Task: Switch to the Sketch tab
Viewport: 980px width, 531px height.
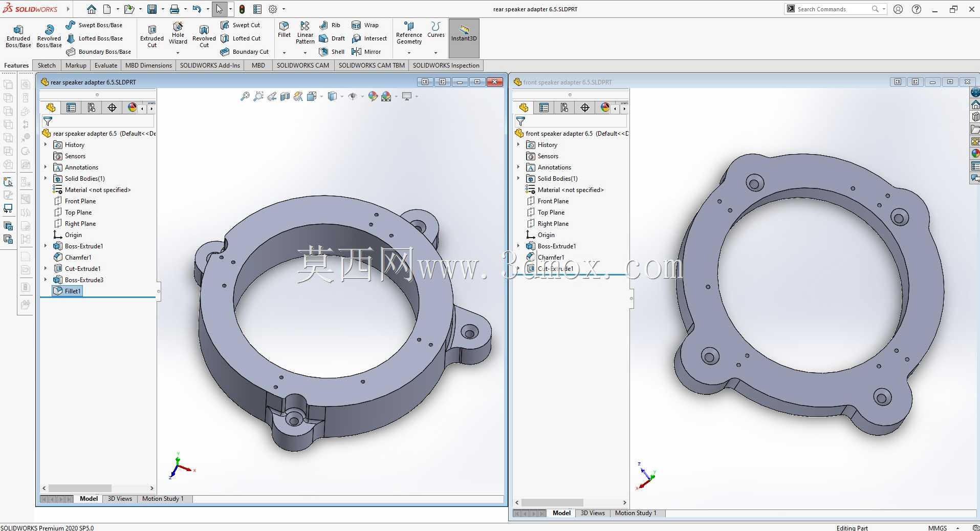Action: pos(47,66)
